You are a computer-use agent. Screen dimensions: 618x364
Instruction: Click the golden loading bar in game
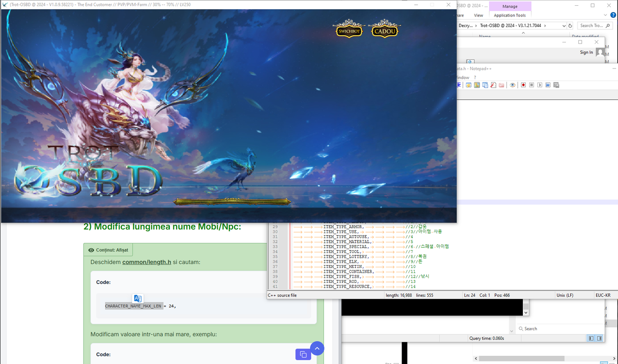[232, 202]
